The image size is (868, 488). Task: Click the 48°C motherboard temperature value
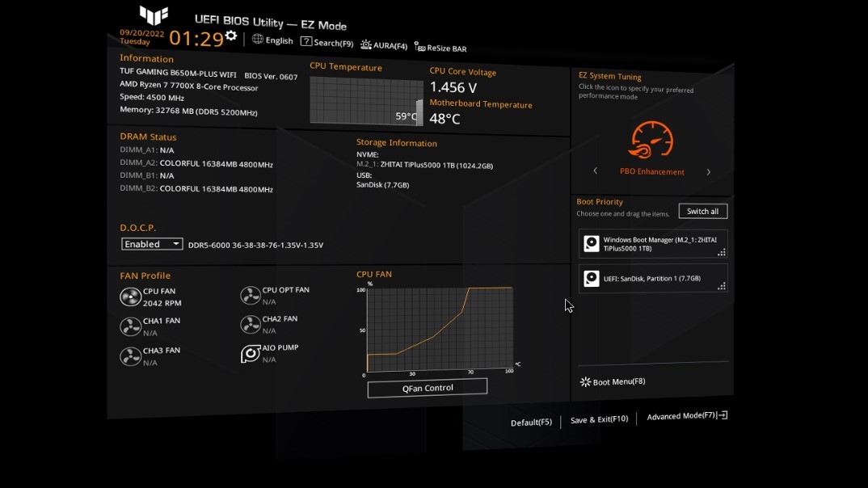point(445,119)
